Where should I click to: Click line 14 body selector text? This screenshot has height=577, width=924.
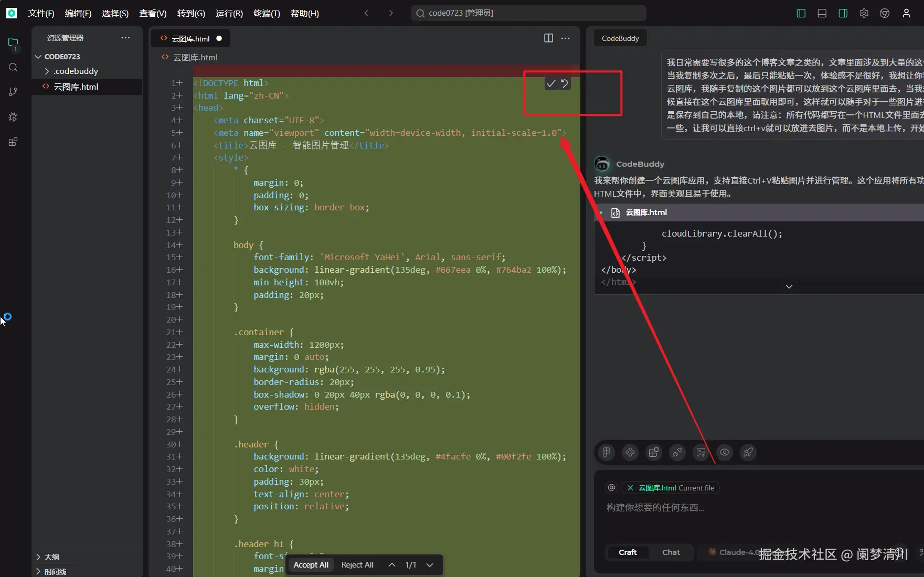tap(243, 245)
